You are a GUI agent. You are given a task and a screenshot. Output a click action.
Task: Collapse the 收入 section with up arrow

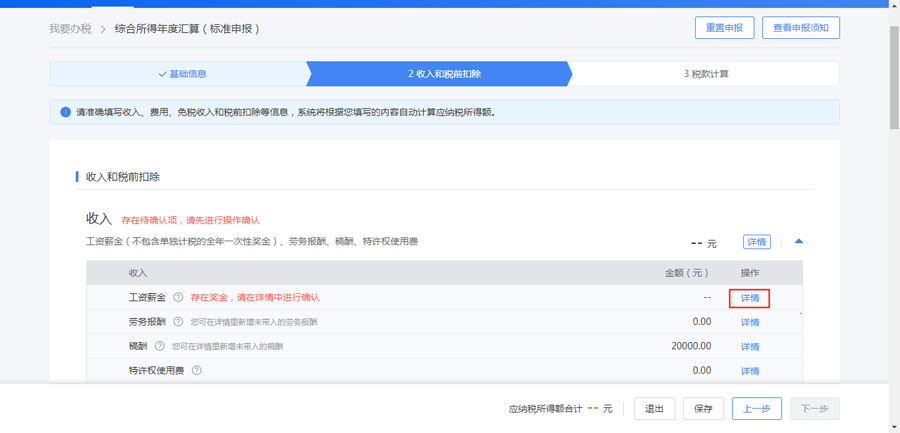[x=799, y=242]
